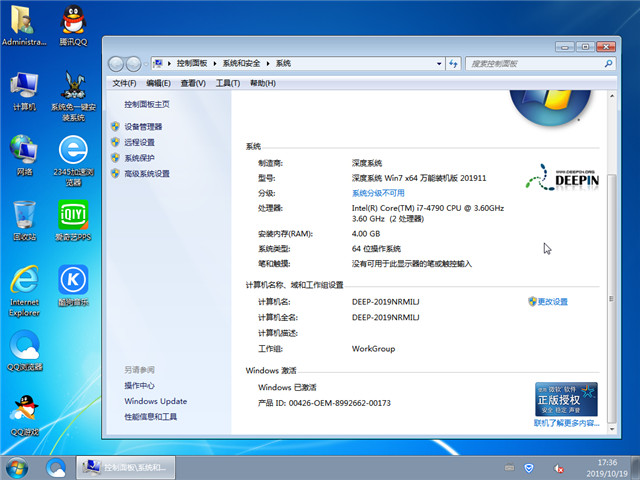Expand the arrow after 系统和安全 breadcrumb
The height and width of the screenshot is (480, 640).
coord(268,64)
